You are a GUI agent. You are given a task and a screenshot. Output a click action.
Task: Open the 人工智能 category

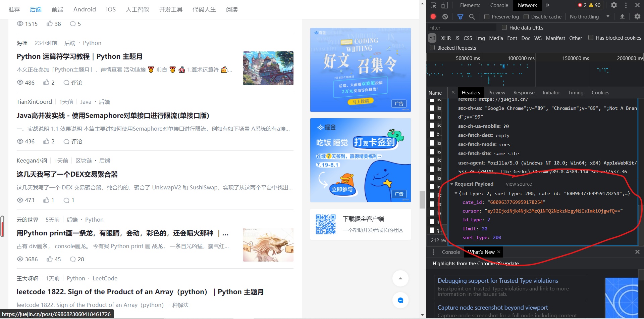138,9
